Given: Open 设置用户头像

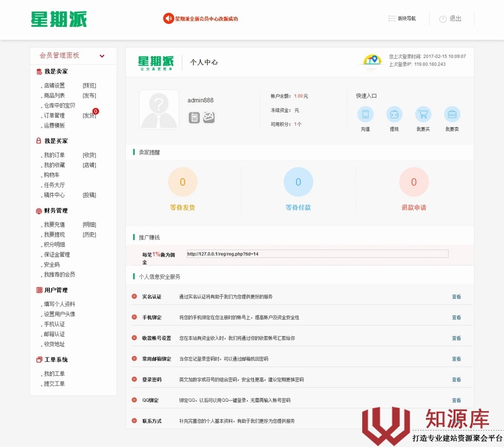Looking at the screenshot, I should point(59,314).
